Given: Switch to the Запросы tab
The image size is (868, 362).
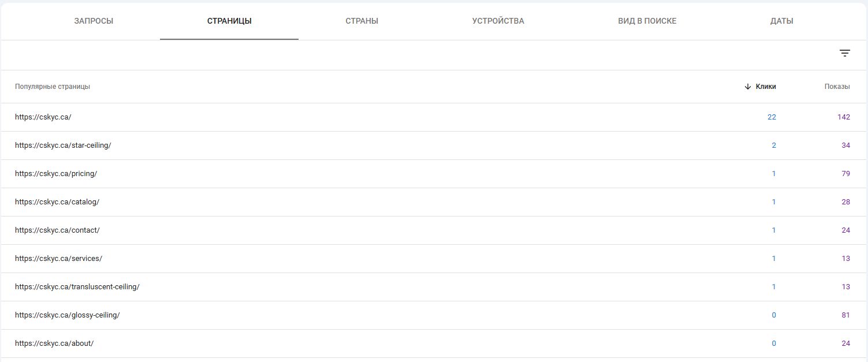Looking at the screenshot, I should point(94,21).
